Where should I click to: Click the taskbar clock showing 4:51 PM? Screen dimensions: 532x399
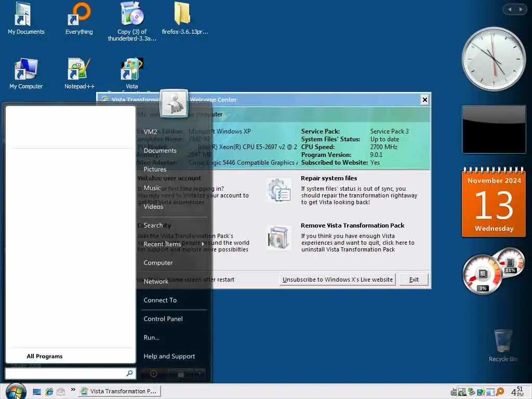coord(517,392)
